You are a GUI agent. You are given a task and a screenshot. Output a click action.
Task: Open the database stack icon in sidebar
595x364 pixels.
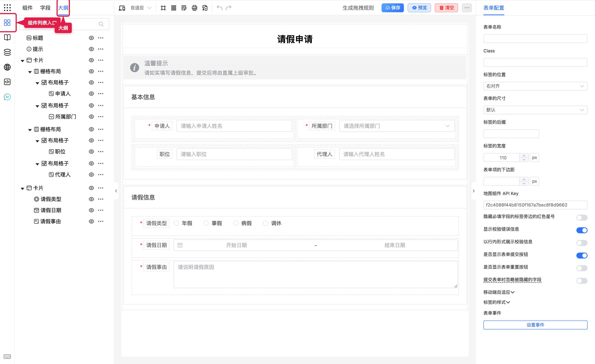coord(7,52)
